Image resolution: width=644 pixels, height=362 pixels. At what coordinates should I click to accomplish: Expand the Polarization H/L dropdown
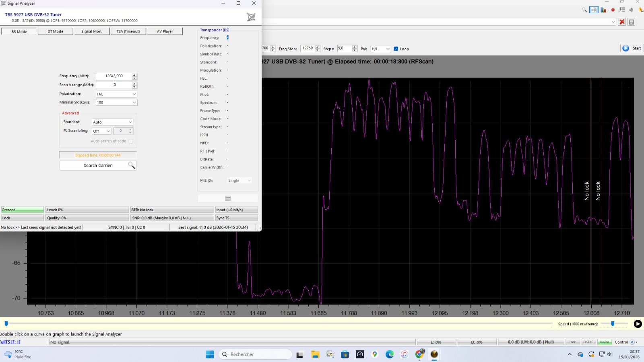tap(116, 94)
